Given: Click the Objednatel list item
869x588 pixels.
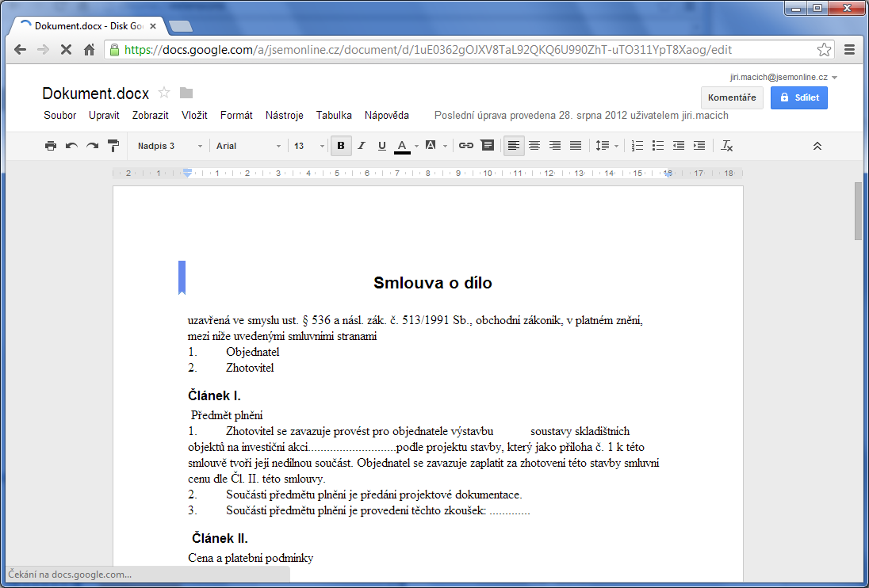Looking at the screenshot, I should [252, 352].
